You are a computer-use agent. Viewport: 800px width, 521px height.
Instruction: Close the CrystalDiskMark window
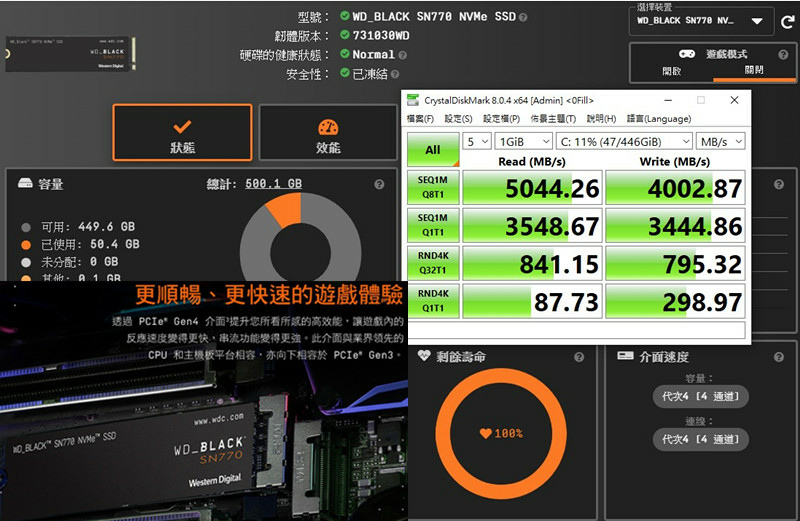pyautogui.click(x=734, y=100)
